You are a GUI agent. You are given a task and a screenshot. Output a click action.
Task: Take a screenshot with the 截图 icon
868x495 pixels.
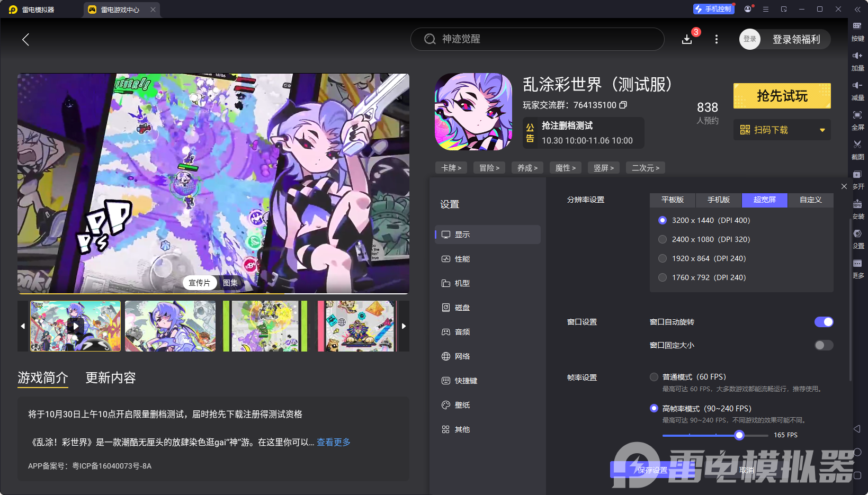(858, 150)
